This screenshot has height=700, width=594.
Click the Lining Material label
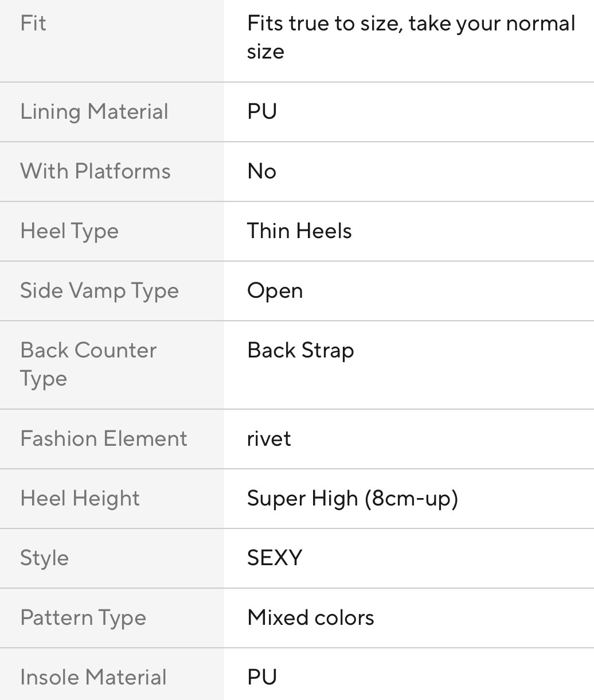click(x=95, y=112)
